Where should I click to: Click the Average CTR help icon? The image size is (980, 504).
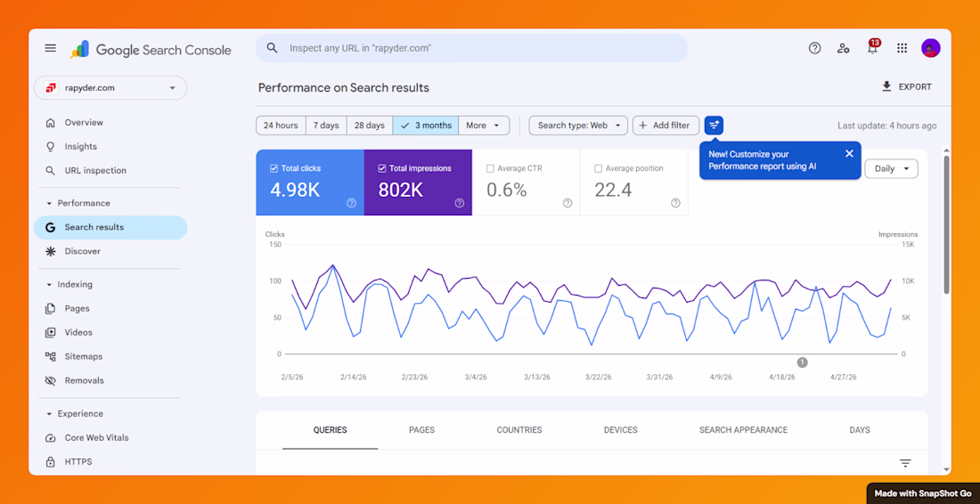(568, 203)
